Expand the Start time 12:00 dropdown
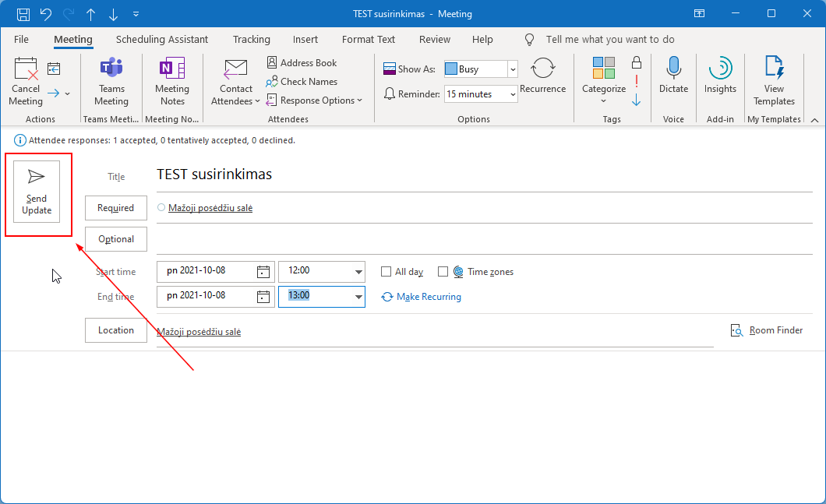This screenshot has width=826, height=504. (x=358, y=272)
